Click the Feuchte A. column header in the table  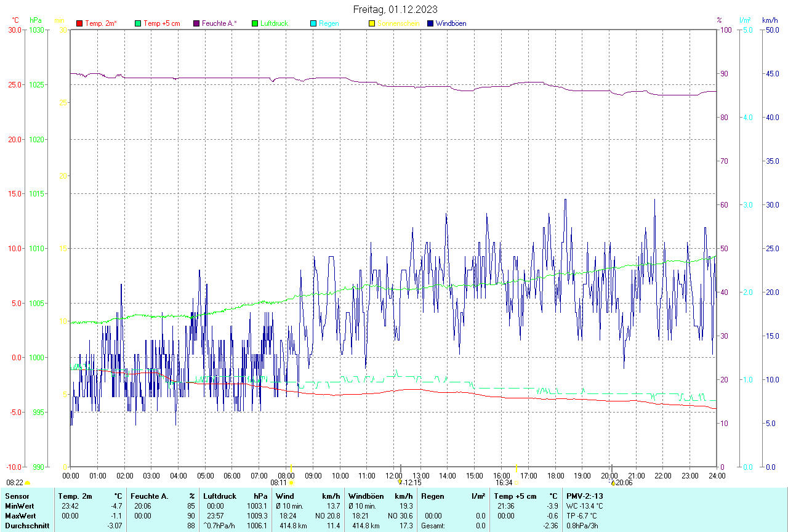pyautogui.click(x=148, y=496)
